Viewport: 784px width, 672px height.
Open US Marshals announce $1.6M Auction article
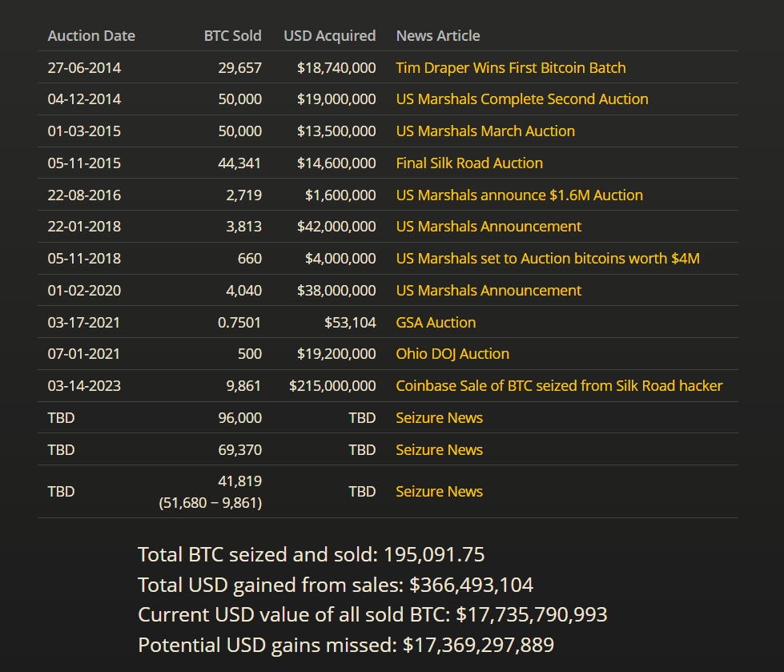coord(519,195)
